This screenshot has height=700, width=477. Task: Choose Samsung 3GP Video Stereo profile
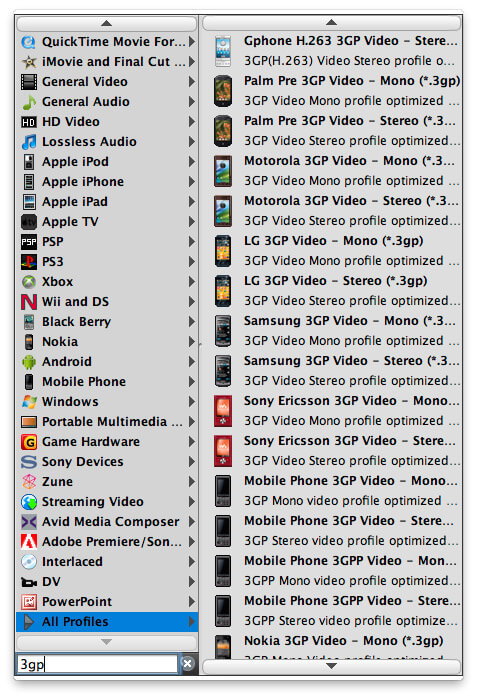click(x=332, y=371)
